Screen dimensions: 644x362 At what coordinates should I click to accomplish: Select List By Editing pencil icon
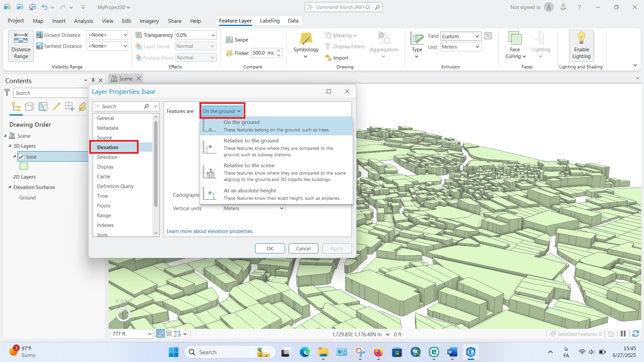56,107
